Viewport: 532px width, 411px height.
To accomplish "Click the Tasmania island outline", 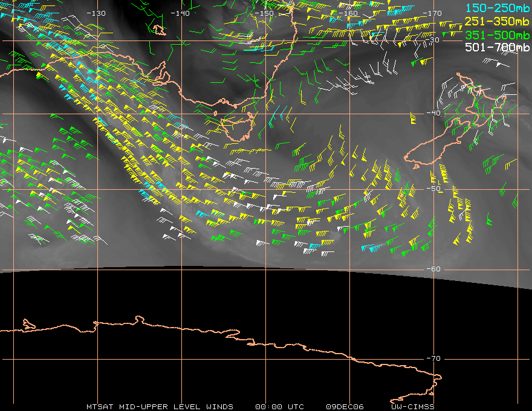I will (x=238, y=127).
